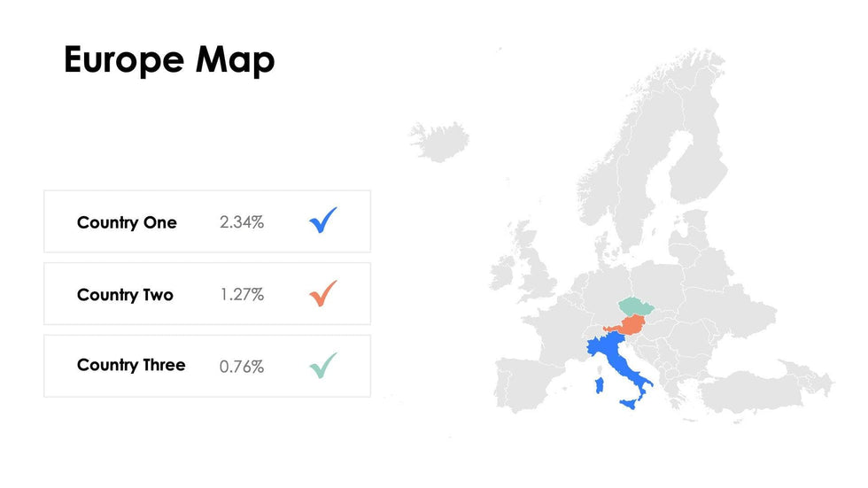
Task: Click the 2.34% value
Action: 242,222
